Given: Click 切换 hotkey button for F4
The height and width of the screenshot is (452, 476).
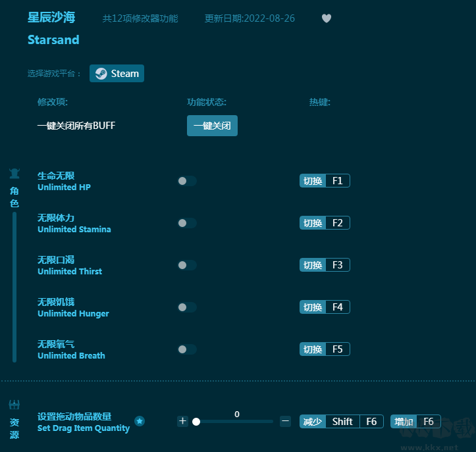Looking at the screenshot, I should [x=313, y=307].
